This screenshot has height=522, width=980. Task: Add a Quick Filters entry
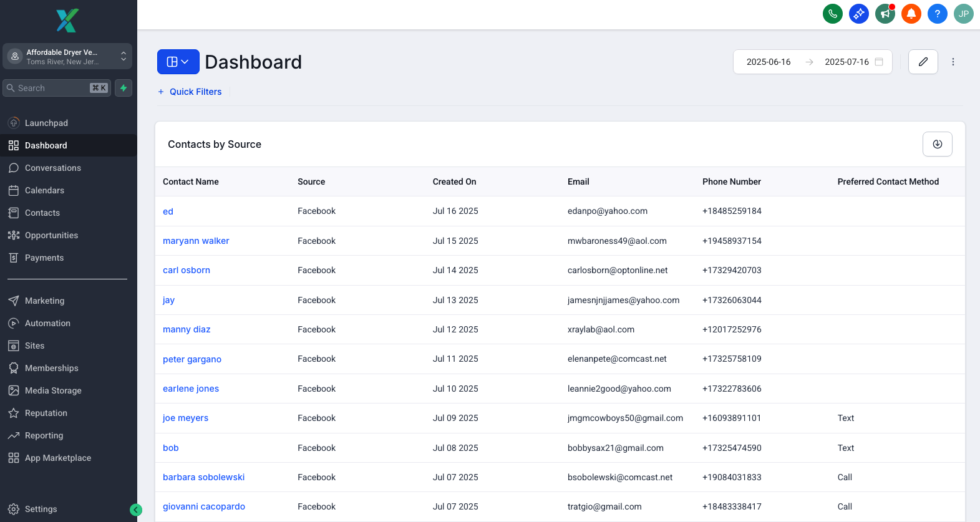click(x=190, y=92)
